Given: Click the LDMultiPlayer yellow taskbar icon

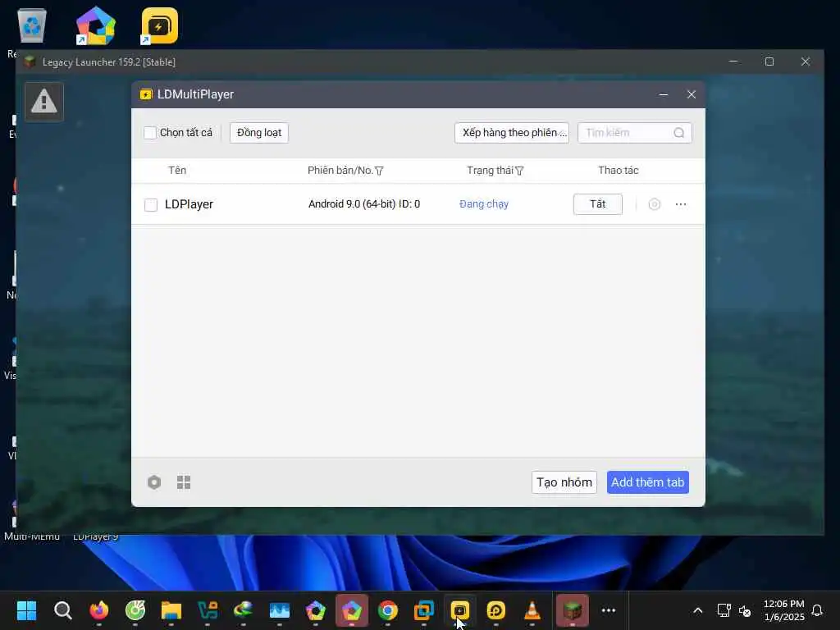Looking at the screenshot, I should [459, 610].
